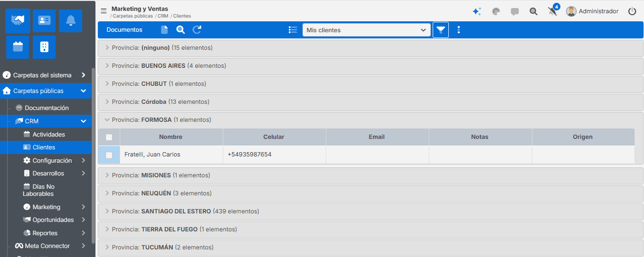The image size is (644, 257).
Task: Collapse Carpetas públicas section
Action: pyautogui.click(x=46, y=91)
